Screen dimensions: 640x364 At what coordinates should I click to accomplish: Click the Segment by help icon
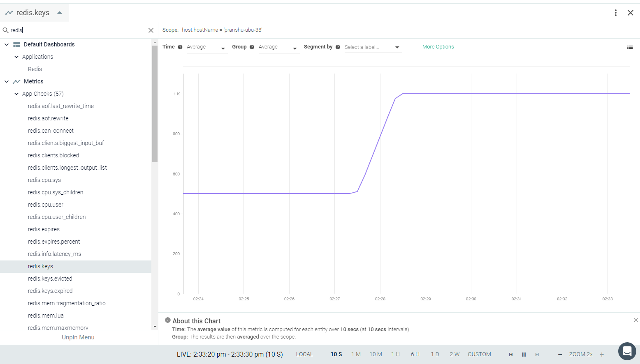click(338, 47)
